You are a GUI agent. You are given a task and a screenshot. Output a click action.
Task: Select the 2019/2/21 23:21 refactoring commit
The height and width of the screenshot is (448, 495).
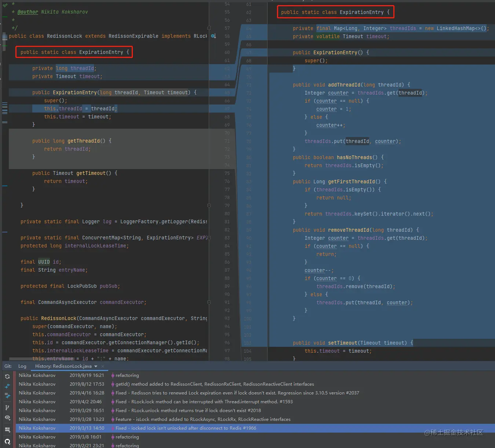tap(255, 445)
